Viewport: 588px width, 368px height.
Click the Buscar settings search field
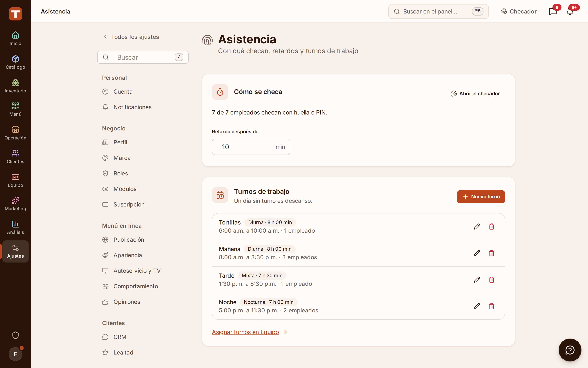pyautogui.click(x=143, y=57)
